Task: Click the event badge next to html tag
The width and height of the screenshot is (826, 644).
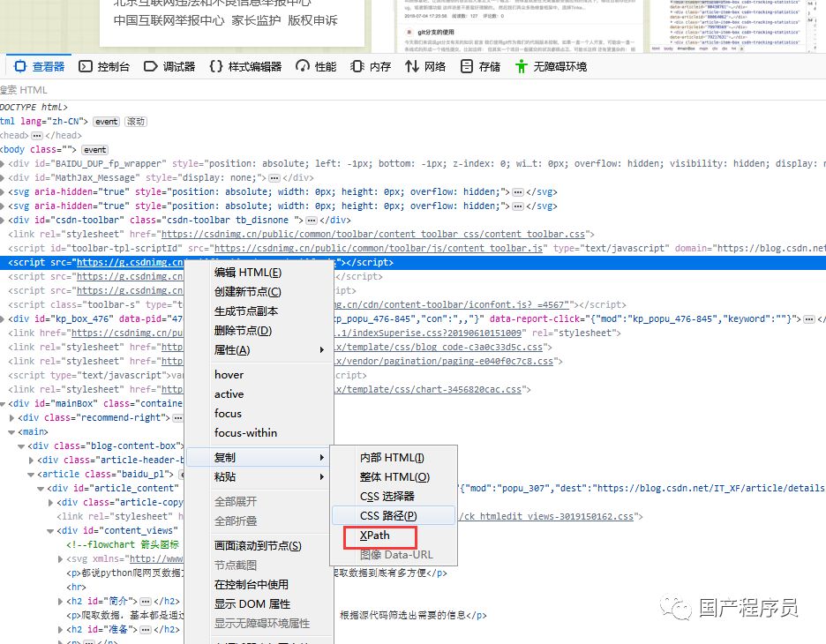Action: tap(107, 122)
